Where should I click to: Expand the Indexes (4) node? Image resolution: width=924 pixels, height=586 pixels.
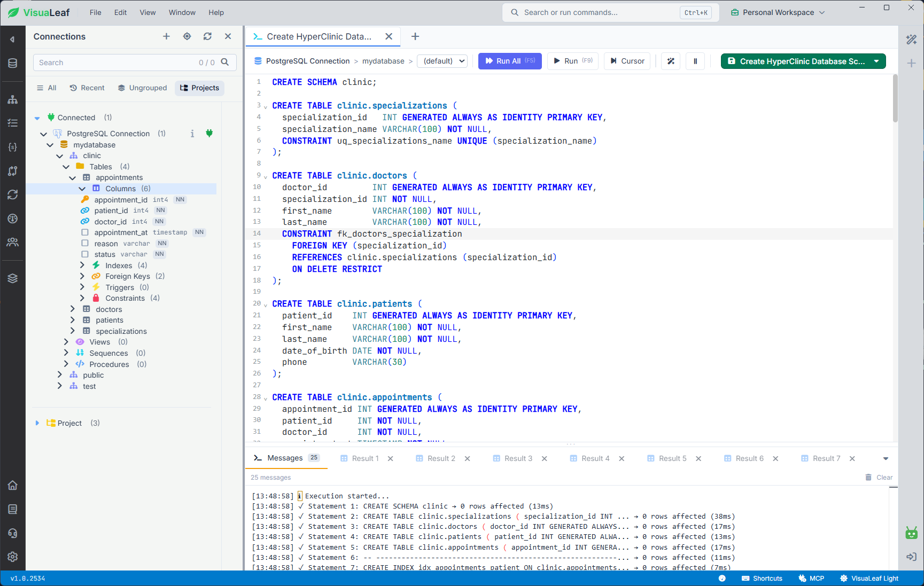tap(82, 265)
